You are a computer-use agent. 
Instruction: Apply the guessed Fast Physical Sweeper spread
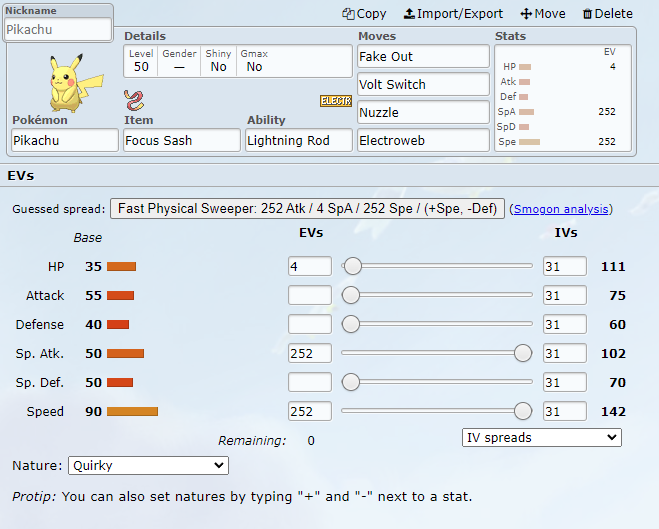coord(307,209)
